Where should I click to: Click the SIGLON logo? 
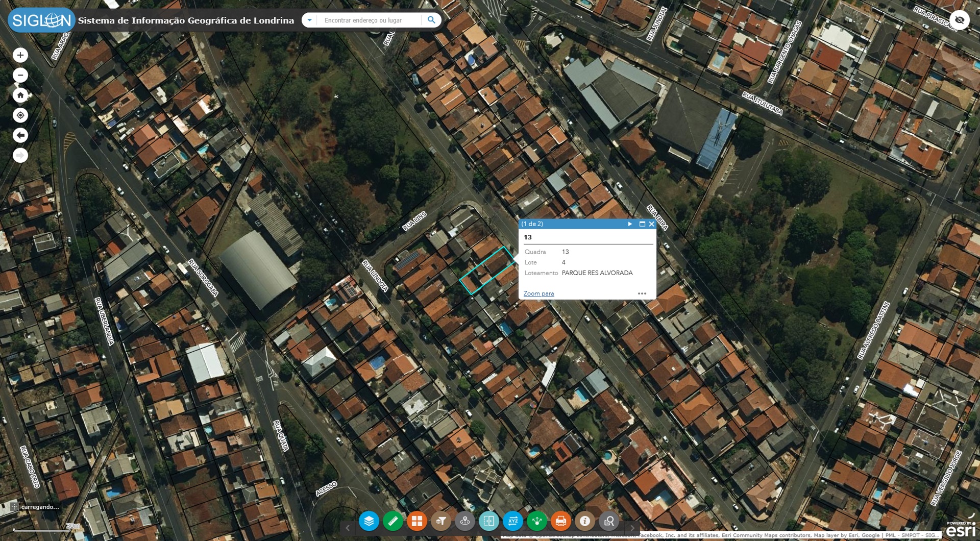(41, 20)
